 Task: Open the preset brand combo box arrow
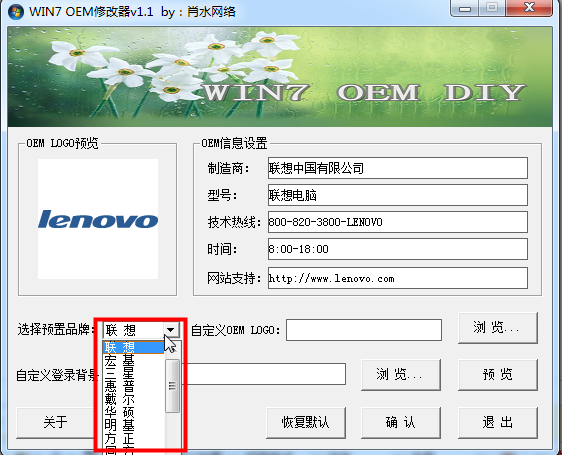pyautogui.click(x=171, y=330)
